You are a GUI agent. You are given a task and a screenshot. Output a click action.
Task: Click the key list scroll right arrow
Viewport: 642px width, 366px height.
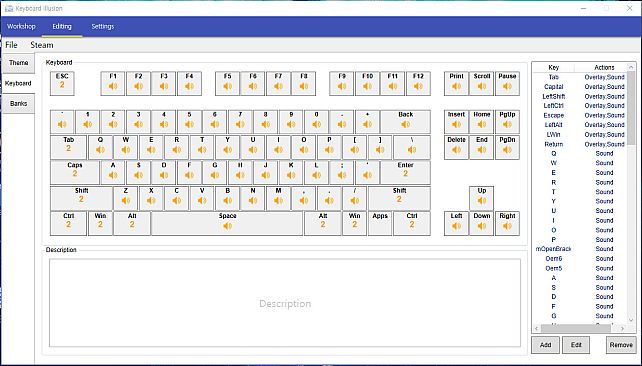coord(622,328)
